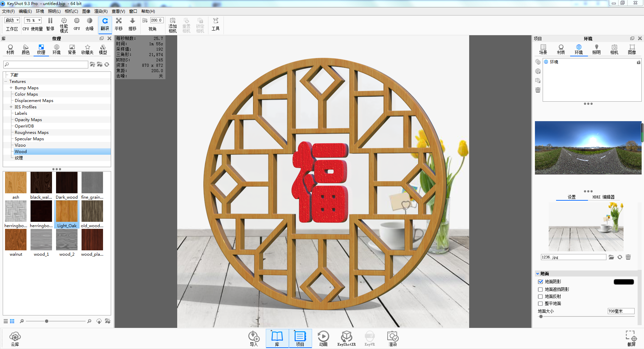
Task: Select the Roughness Maps folder
Action: tap(32, 133)
